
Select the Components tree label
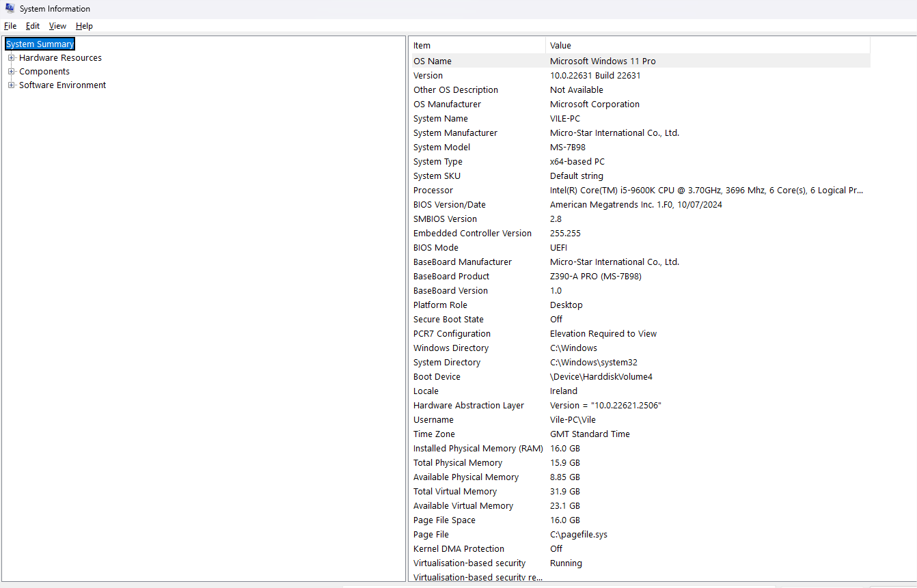44,72
